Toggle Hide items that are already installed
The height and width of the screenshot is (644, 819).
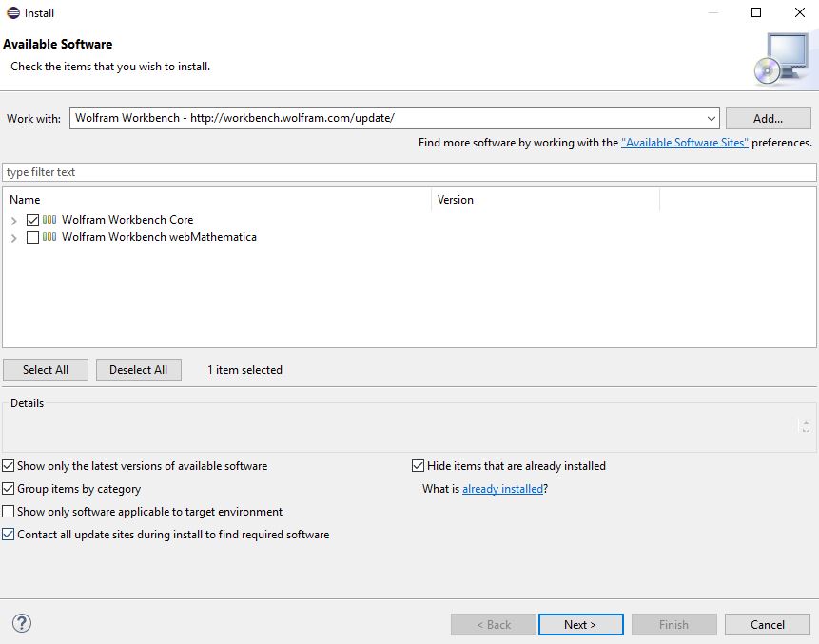pos(418,465)
